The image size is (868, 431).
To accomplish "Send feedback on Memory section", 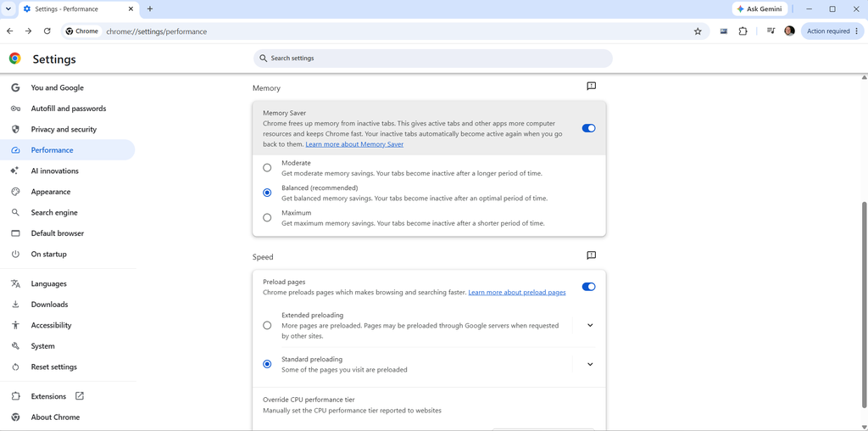I will [591, 86].
